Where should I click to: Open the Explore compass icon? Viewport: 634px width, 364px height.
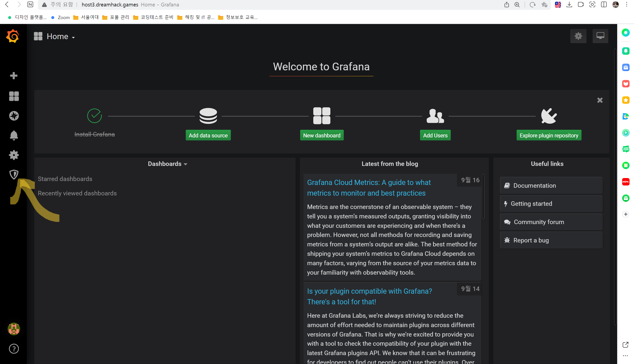[x=14, y=116]
